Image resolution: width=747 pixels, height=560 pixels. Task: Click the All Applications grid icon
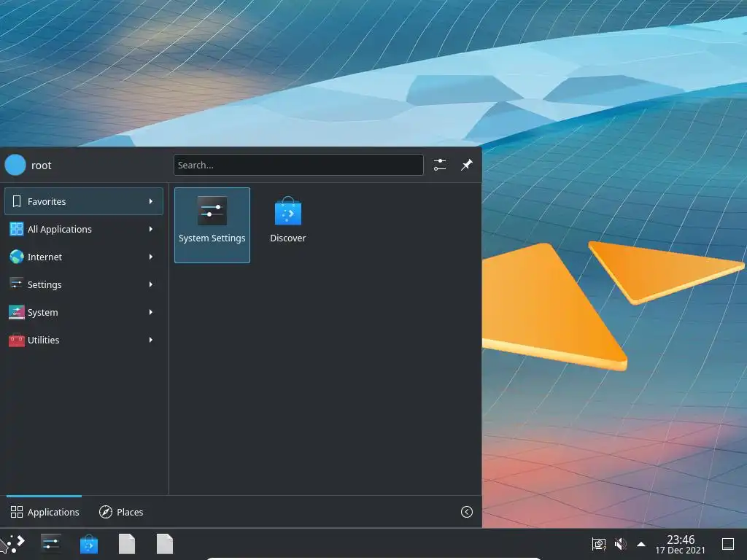17,229
